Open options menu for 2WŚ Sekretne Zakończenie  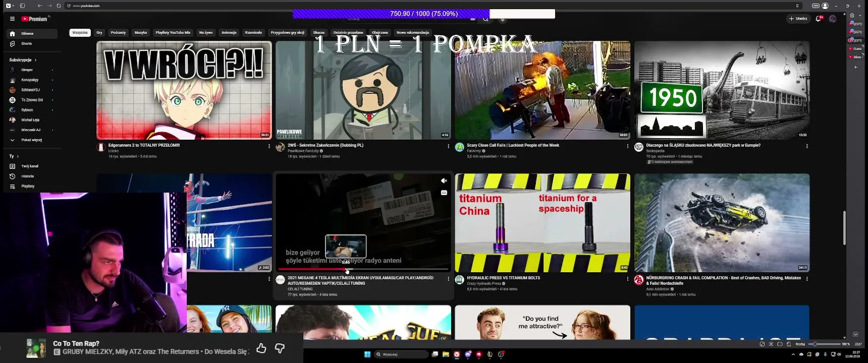coord(448,146)
